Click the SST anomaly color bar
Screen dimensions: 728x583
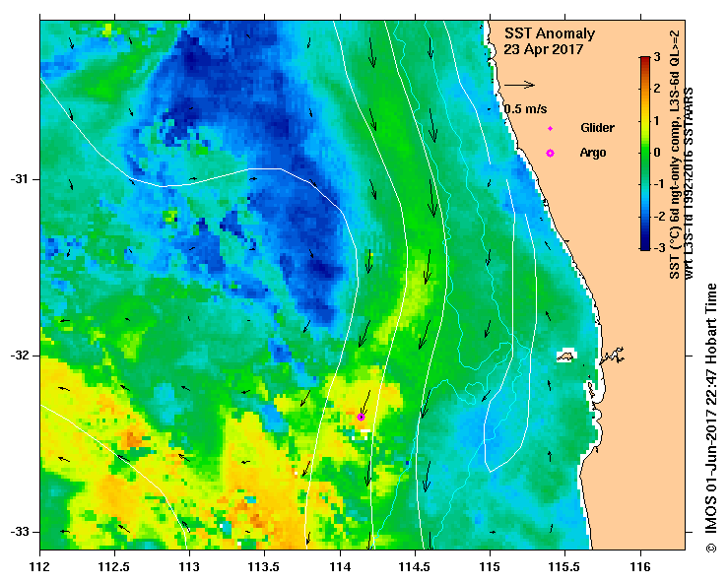coord(645,154)
